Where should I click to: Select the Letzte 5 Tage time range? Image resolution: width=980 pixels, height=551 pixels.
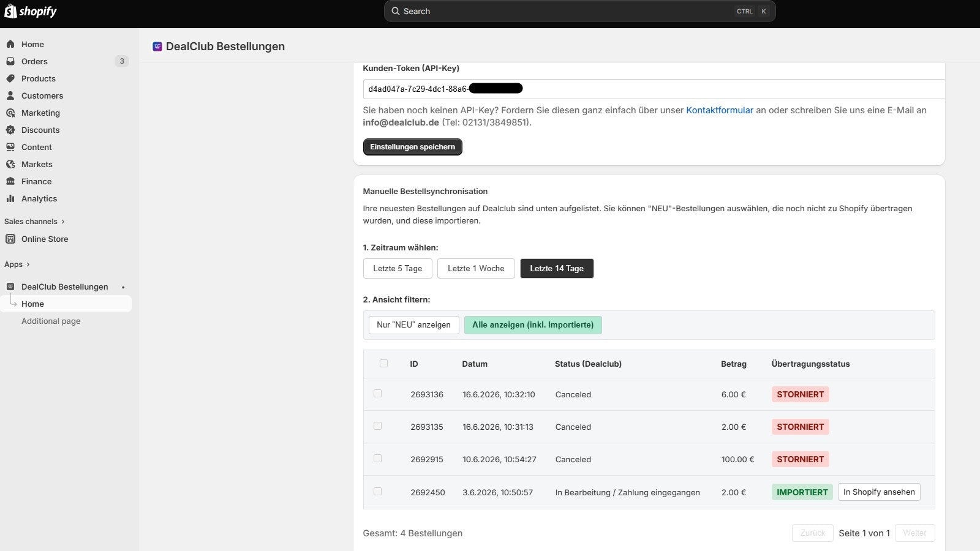click(398, 268)
